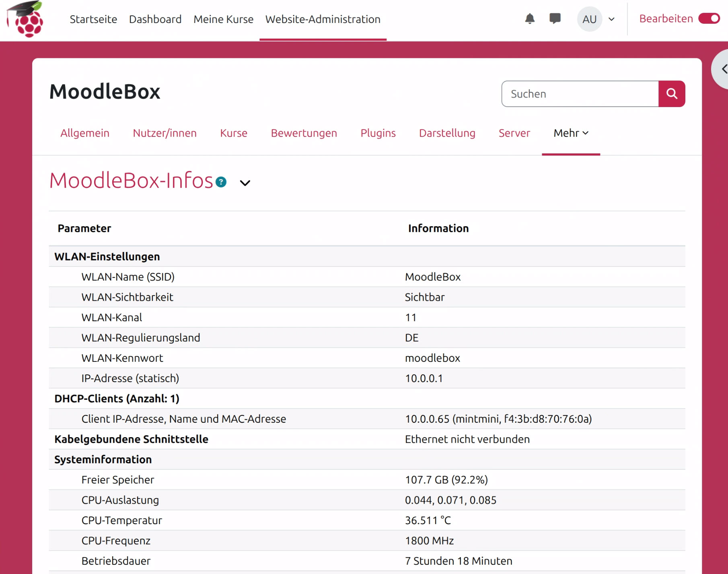Click the frequency value 1800 MHz
The width and height of the screenshot is (728, 574).
coord(429,541)
